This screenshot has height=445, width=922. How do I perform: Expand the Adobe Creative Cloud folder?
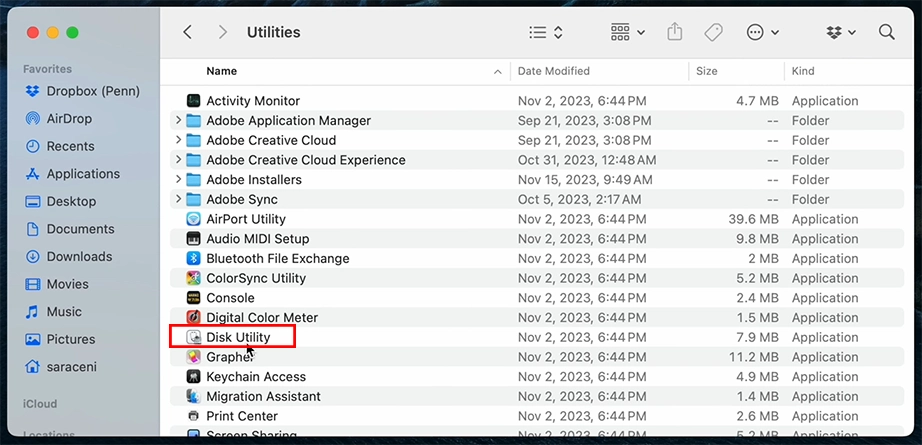(178, 140)
